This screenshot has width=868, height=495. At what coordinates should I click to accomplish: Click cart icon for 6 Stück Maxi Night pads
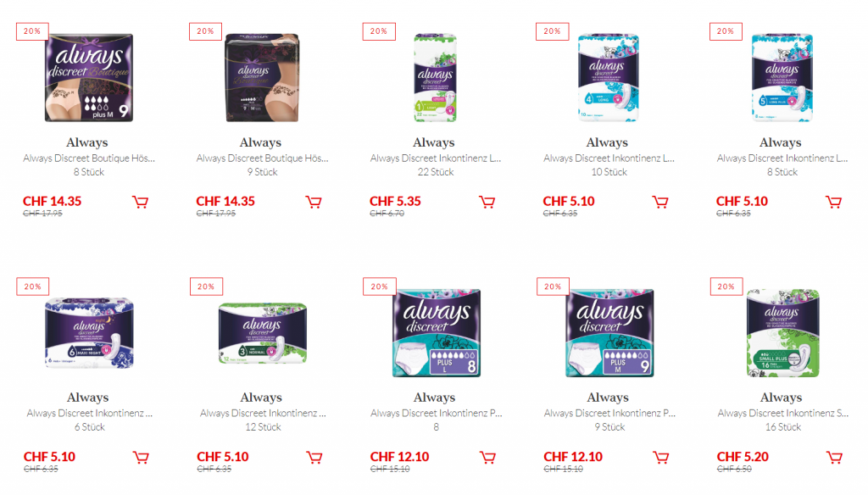tap(141, 458)
